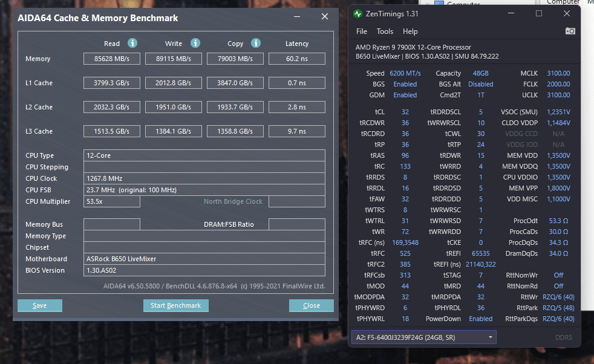The width and height of the screenshot is (594, 364).
Task: Click the RttPark value RZQ/5 (48)
Action: coord(558,308)
